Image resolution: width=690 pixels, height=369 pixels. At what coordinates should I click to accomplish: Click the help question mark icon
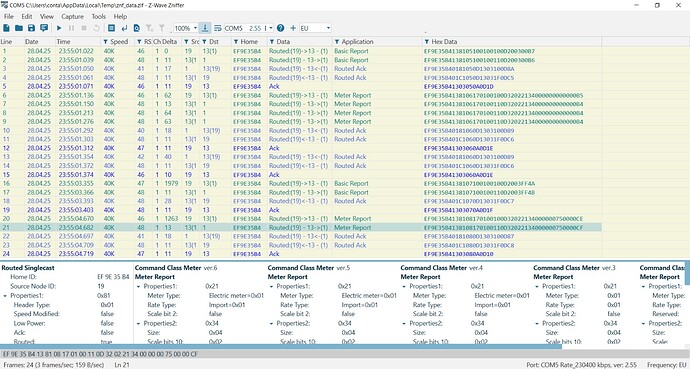pyautogui.click(x=280, y=28)
